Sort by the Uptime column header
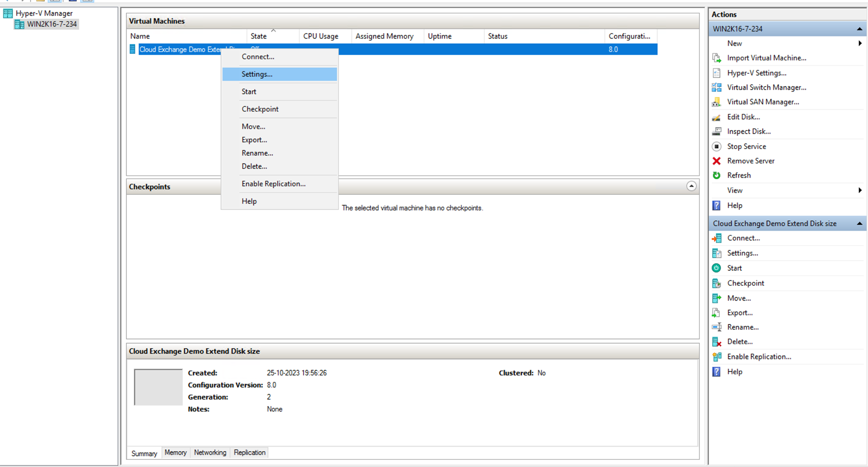The height and width of the screenshot is (467, 868). [454, 36]
